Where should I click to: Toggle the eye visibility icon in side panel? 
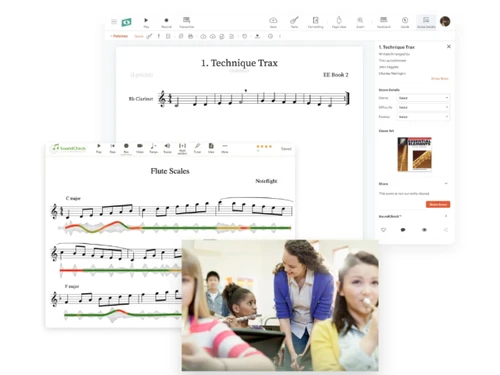coord(424,230)
